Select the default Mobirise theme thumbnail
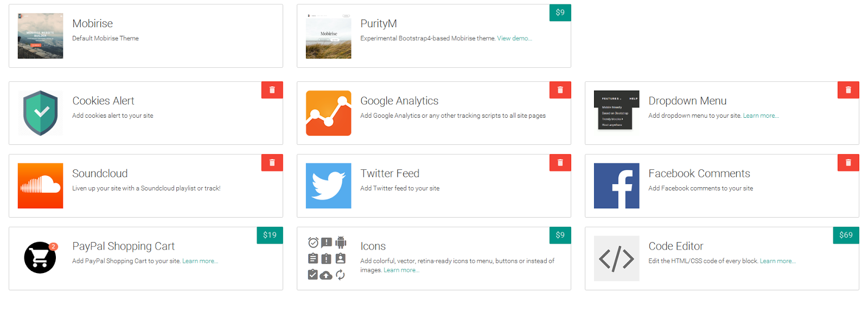 (40, 36)
